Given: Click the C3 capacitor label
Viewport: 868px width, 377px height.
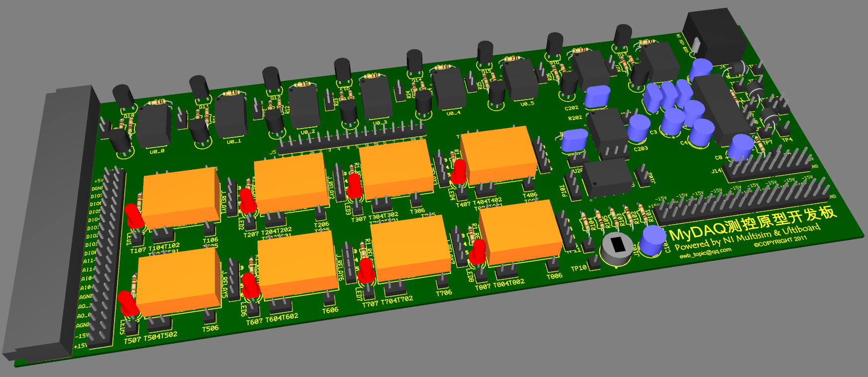Looking at the screenshot, I should (x=653, y=132).
